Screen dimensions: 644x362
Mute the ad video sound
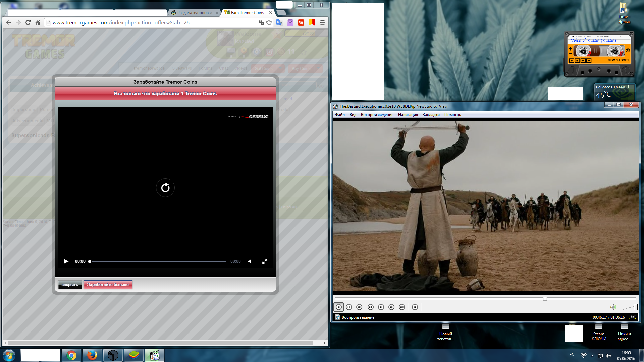pyautogui.click(x=250, y=261)
